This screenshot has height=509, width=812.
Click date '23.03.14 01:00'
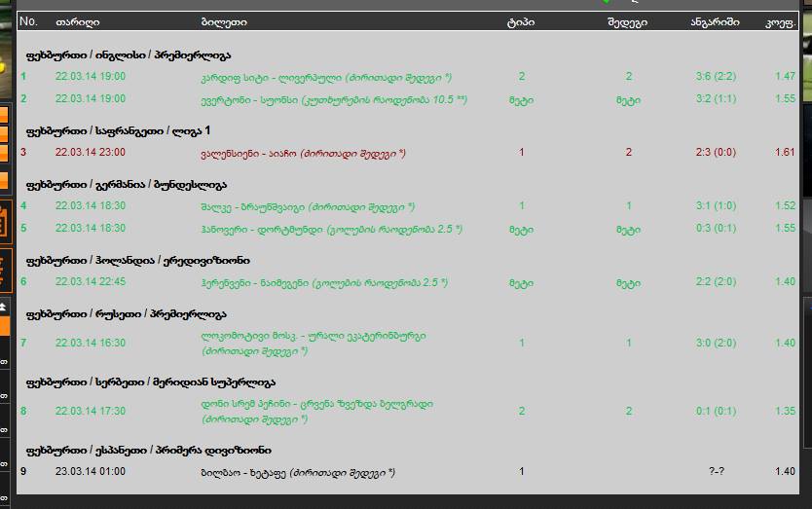(x=91, y=471)
